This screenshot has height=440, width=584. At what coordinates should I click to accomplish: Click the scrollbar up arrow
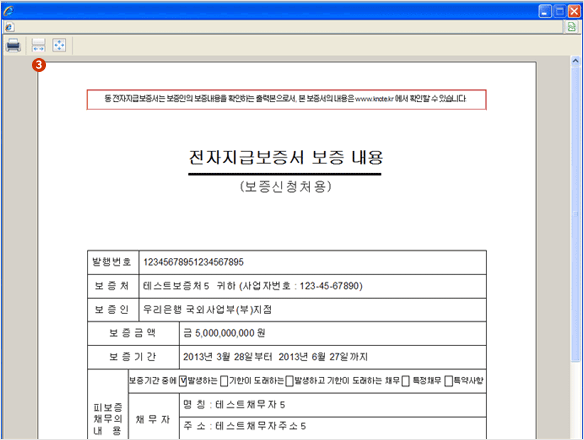point(575,61)
